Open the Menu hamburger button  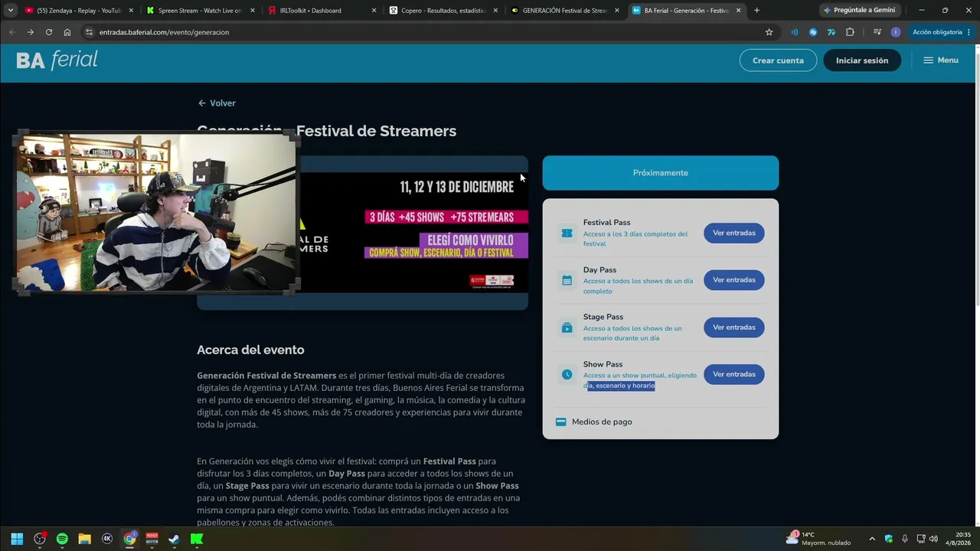click(x=940, y=60)
